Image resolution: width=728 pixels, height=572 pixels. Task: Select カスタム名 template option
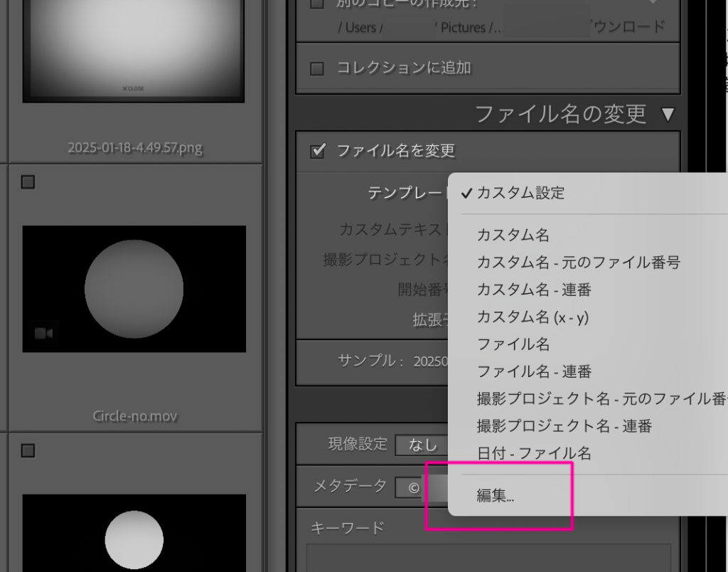coord(513,235)
